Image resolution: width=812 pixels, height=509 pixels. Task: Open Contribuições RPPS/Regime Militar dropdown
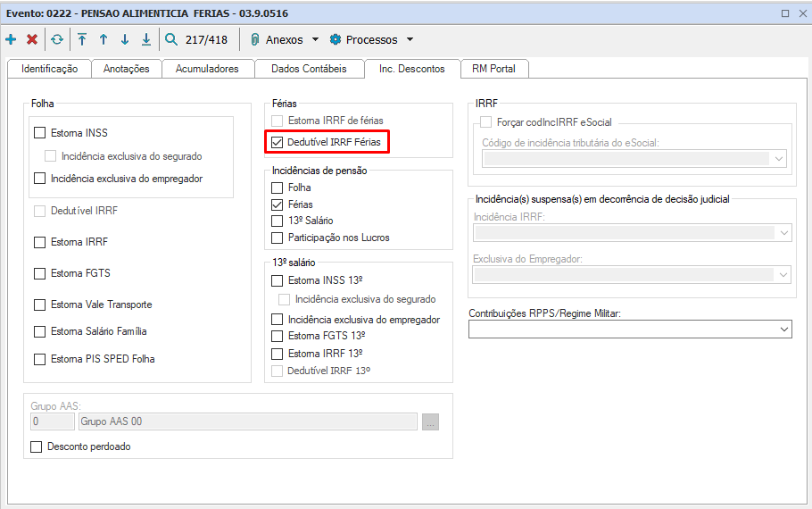click(630, 330)
